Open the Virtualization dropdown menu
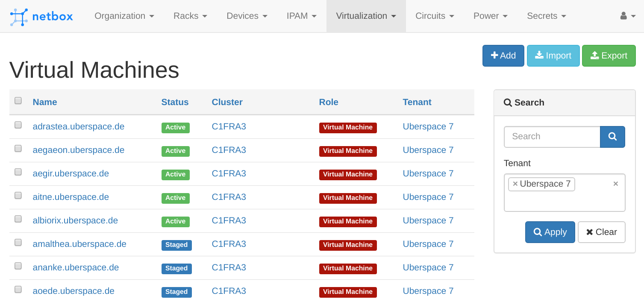644x299 pixels. tap(366, 16)
